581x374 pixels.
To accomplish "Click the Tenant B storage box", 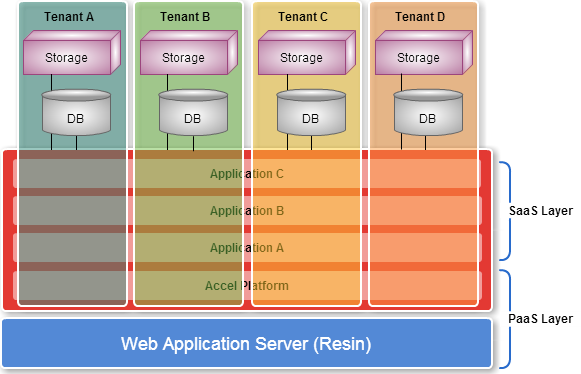I will [189, 53].
